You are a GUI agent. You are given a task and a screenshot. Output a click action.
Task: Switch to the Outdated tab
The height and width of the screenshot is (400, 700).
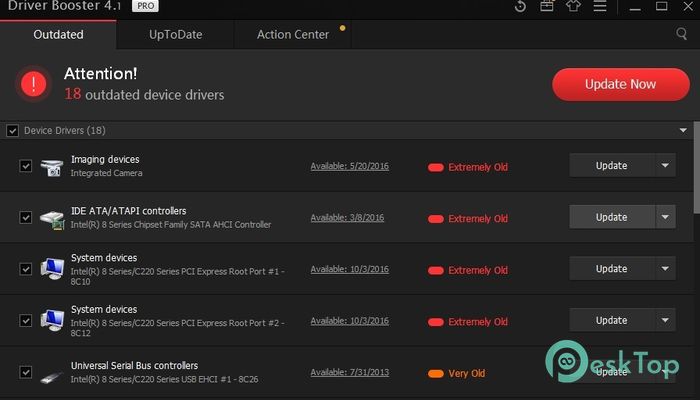[x=58, y=34]
